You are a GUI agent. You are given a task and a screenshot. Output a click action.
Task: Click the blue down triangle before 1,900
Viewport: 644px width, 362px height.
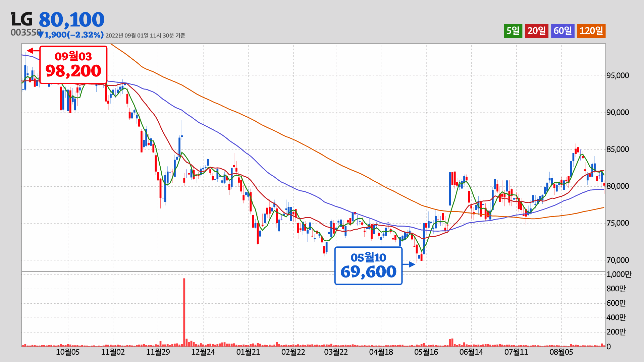[x=41, y=35]
